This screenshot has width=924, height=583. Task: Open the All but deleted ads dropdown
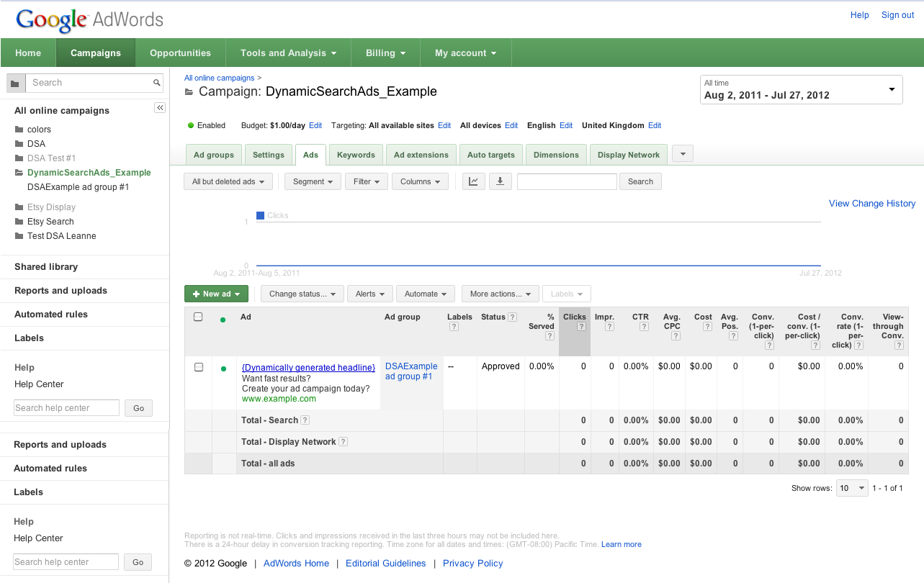pyautogui.click(x=228, y=181)
